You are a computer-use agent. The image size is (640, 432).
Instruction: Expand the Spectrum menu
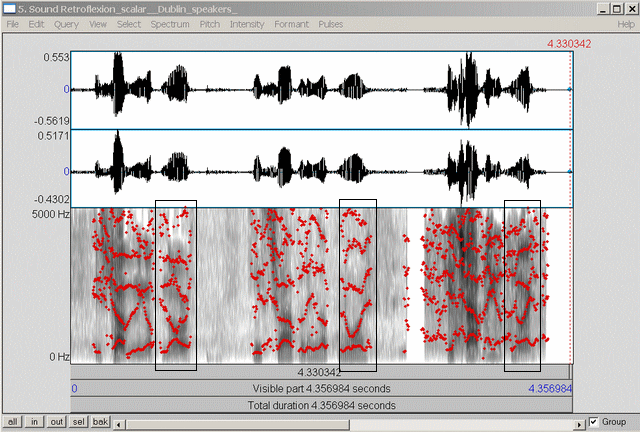point(170,23)
